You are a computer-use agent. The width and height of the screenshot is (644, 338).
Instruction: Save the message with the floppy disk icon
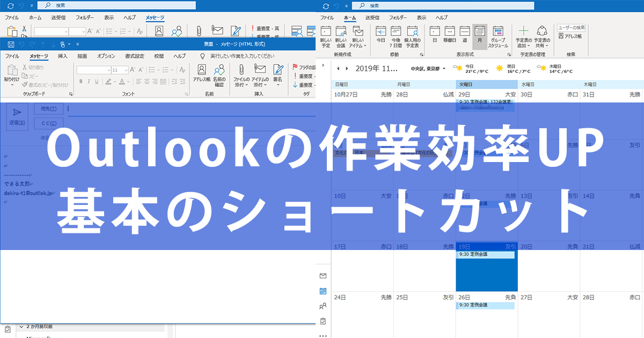[x=10, y=44]
